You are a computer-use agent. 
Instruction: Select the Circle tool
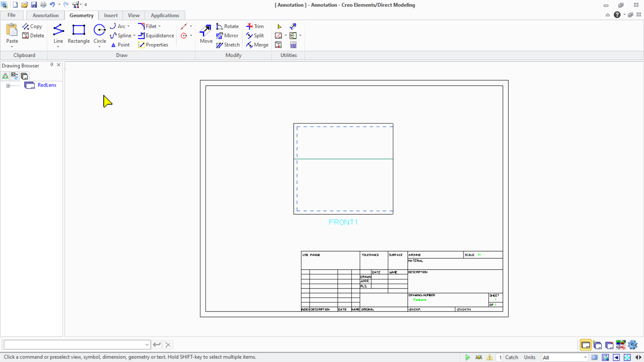click(x=100, y=34)
